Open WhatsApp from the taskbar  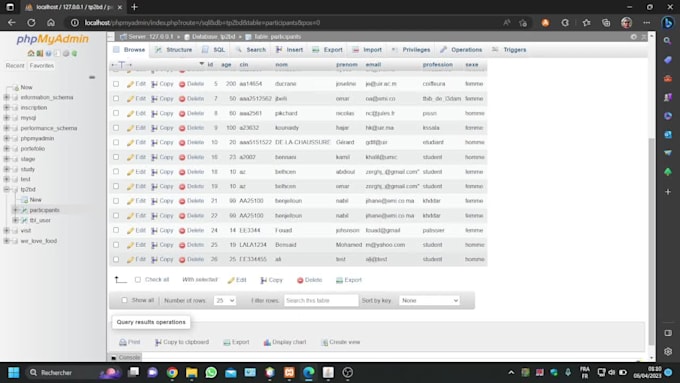(x=211, y=373)
